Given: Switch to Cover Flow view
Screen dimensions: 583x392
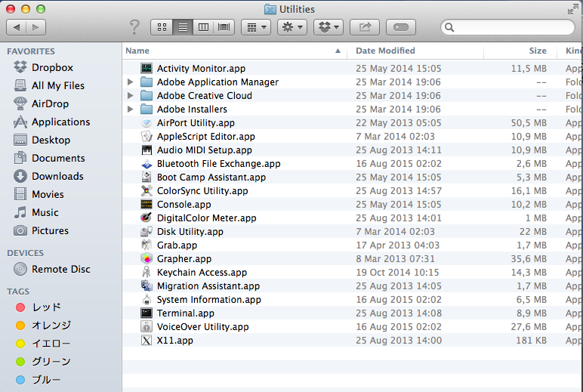Looking at the screenshot, I should click(x=224, y=27).
